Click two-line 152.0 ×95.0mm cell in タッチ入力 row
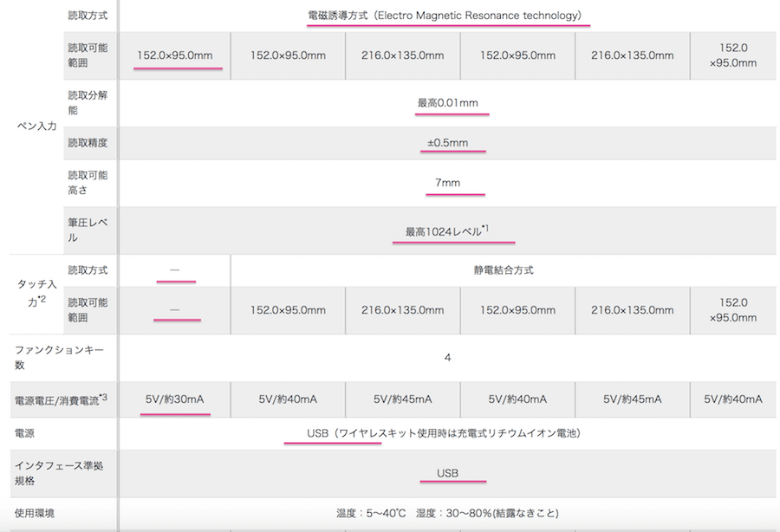Screen dimensions: 780x532 click(732, 309)
